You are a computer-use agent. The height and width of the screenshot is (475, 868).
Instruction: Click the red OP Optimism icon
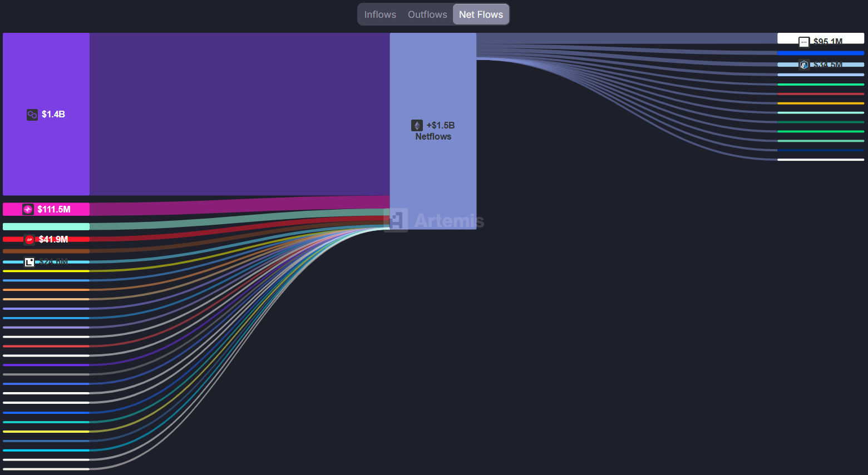coord(29,240)
